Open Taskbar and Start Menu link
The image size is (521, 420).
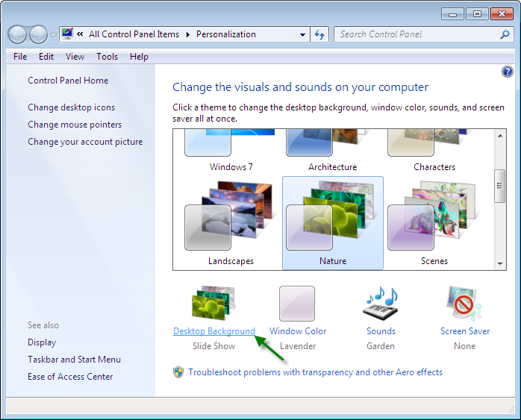click(74, 360)
